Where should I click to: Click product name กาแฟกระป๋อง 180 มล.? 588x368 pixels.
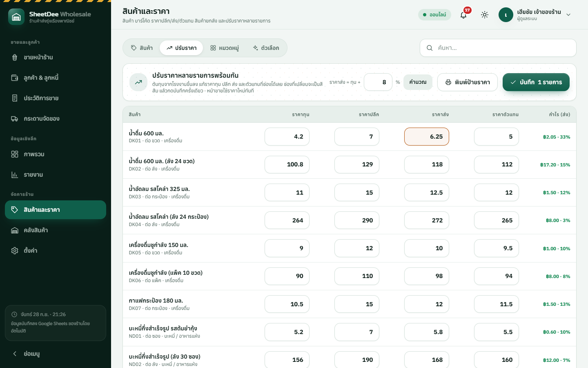156,301
